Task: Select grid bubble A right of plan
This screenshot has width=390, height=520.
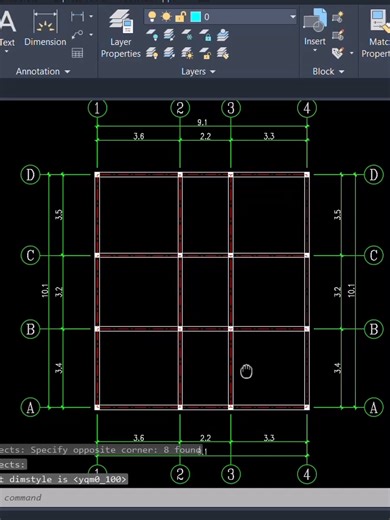Action: click(x=373, y=407)
